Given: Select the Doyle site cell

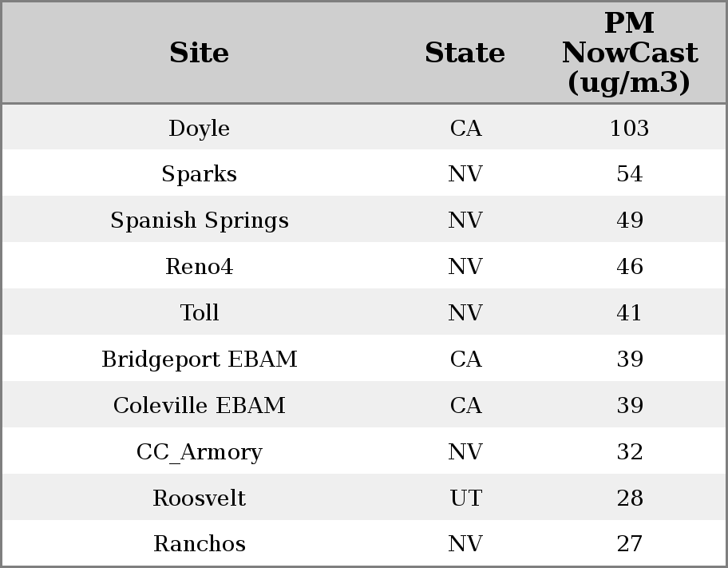Looking at the screenshot, I should pyautogui.click(x=199, y=129).
